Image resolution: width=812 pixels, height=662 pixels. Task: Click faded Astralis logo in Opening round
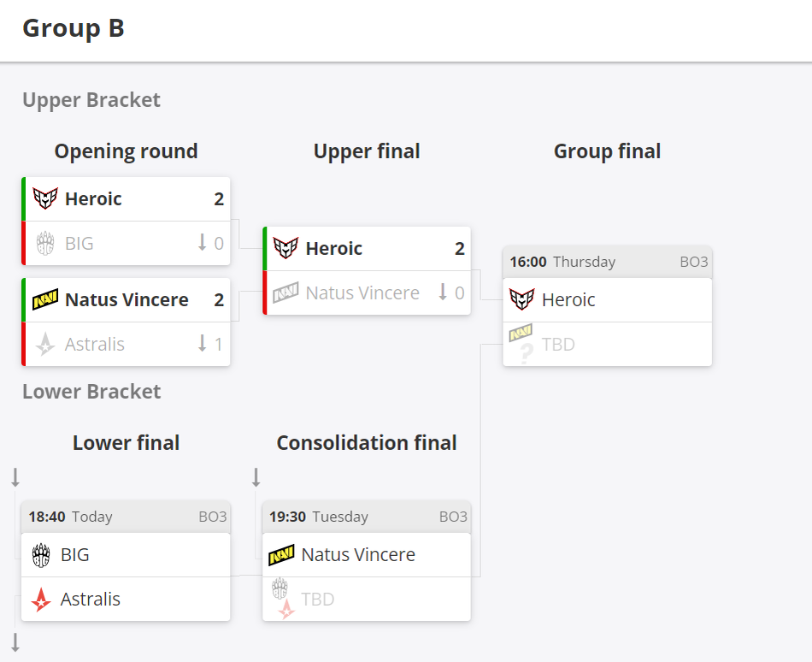tap(45, 344)
